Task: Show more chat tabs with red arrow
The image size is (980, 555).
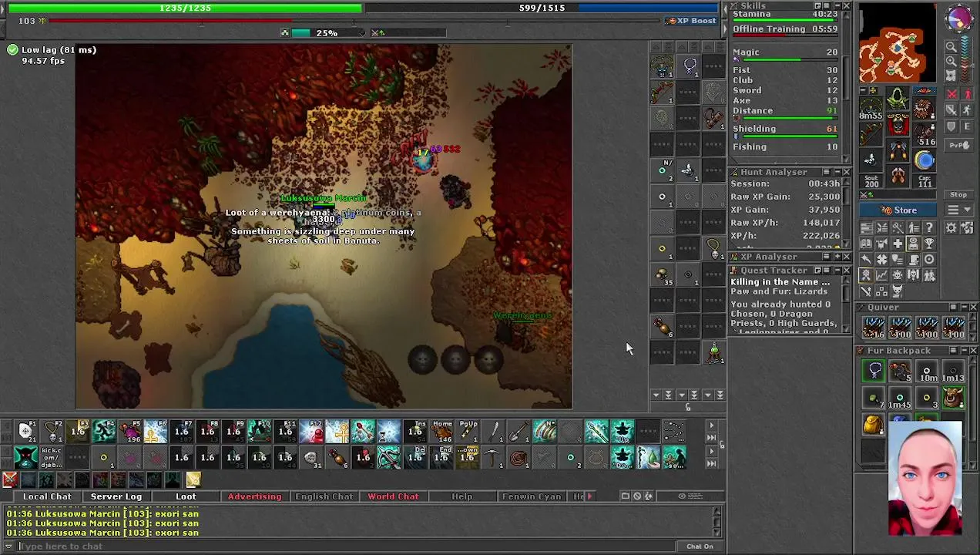Action: 590,496
